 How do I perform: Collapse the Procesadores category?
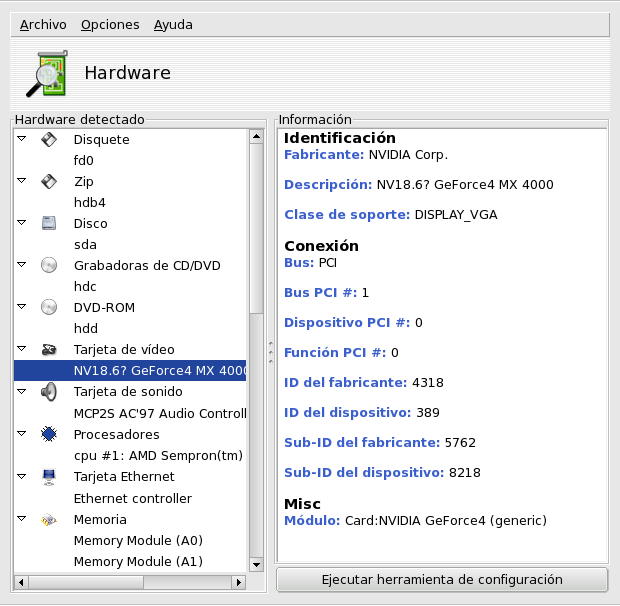point(22,434)
